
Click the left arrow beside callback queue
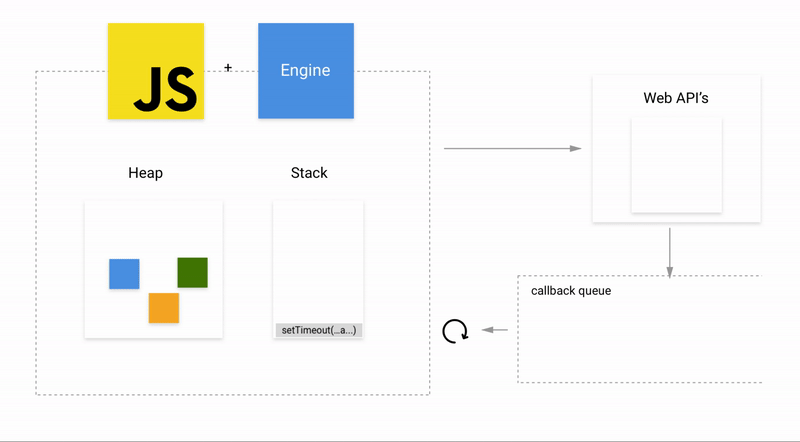click(x=495, y=330)
